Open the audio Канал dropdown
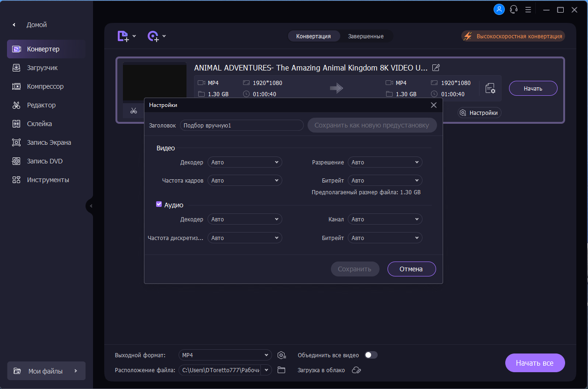Screen dimensions: 588x389 click(385, 219)
